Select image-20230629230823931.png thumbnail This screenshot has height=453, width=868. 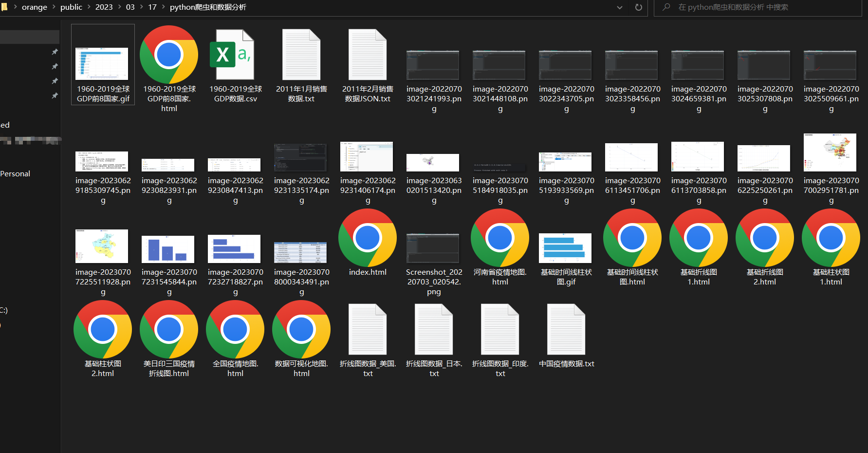(x=168, y=165)
